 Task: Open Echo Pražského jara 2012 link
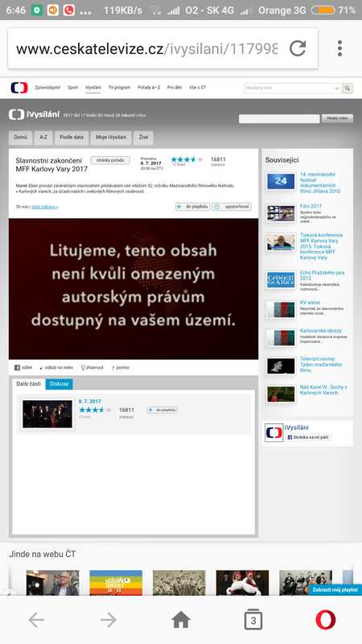pyautogui.click(x=322, y=275)
